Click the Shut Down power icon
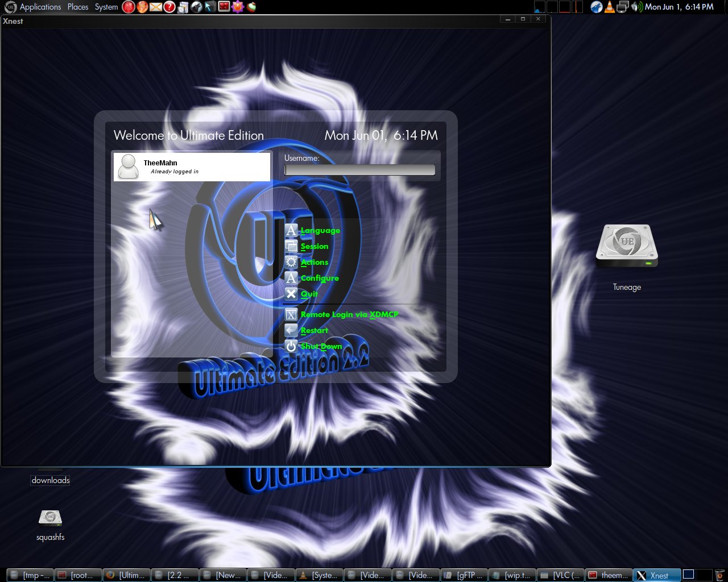This screenshot has width=728, height=582. click(291, 346)
